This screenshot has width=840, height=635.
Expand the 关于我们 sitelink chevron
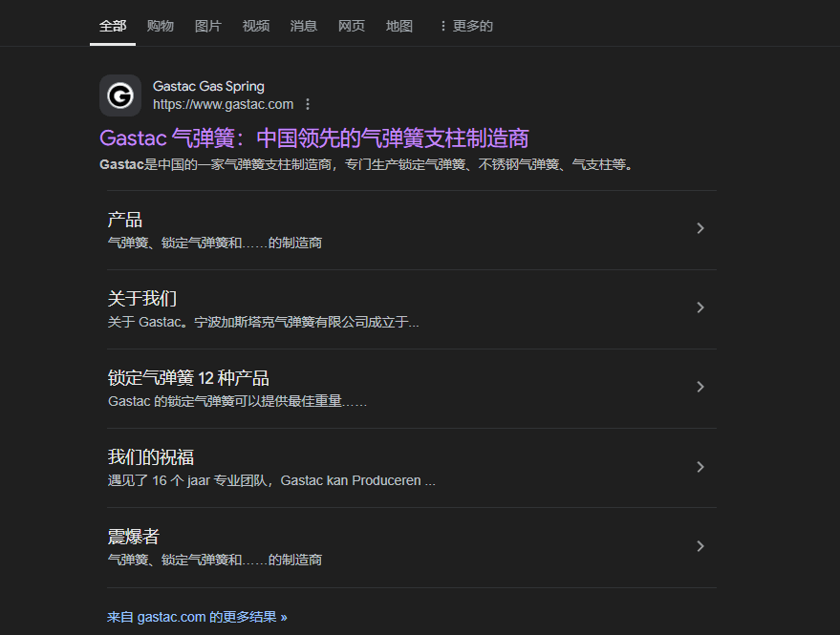coord(700,307)
